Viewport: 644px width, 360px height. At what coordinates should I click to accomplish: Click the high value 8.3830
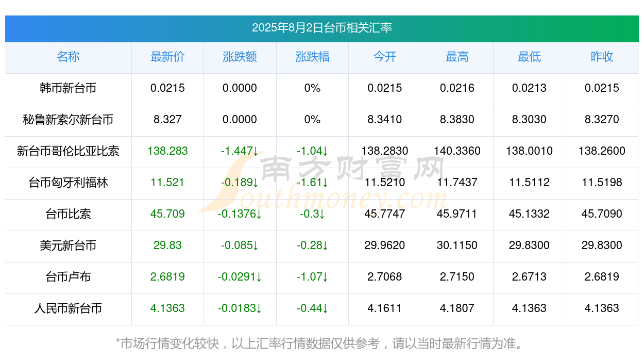pos(457,120)
